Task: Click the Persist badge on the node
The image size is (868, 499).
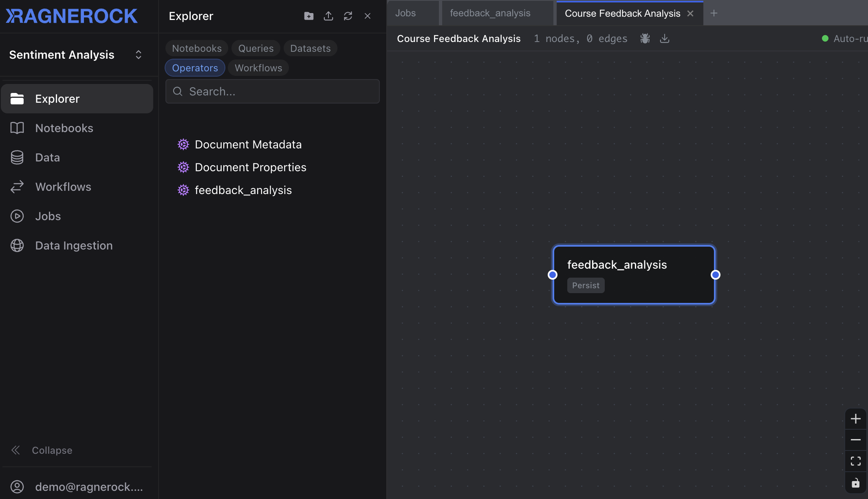Action: 586,285
